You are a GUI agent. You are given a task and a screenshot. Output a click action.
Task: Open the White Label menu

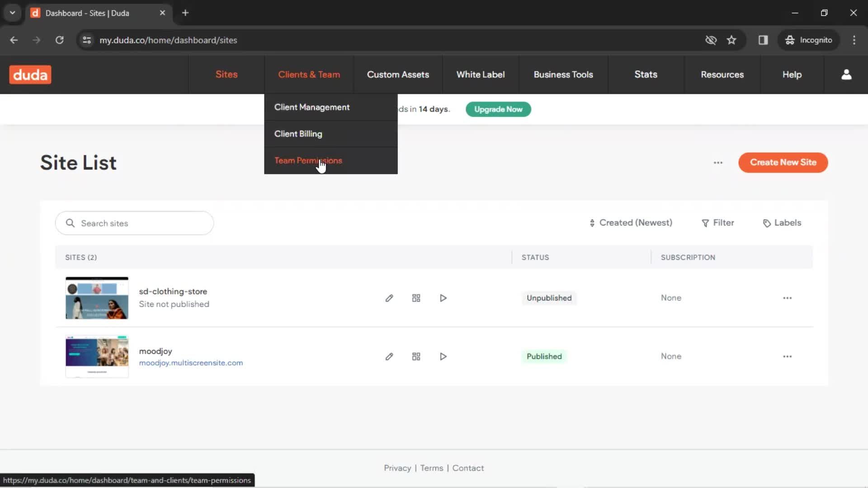click(x=481, y=75)
